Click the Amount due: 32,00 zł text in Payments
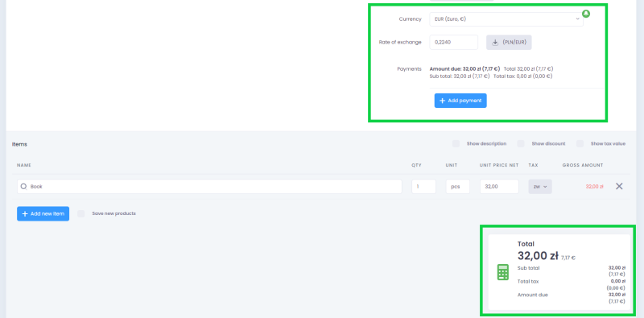This screenshot has width=644, height=318. click(x=464, y=69)
